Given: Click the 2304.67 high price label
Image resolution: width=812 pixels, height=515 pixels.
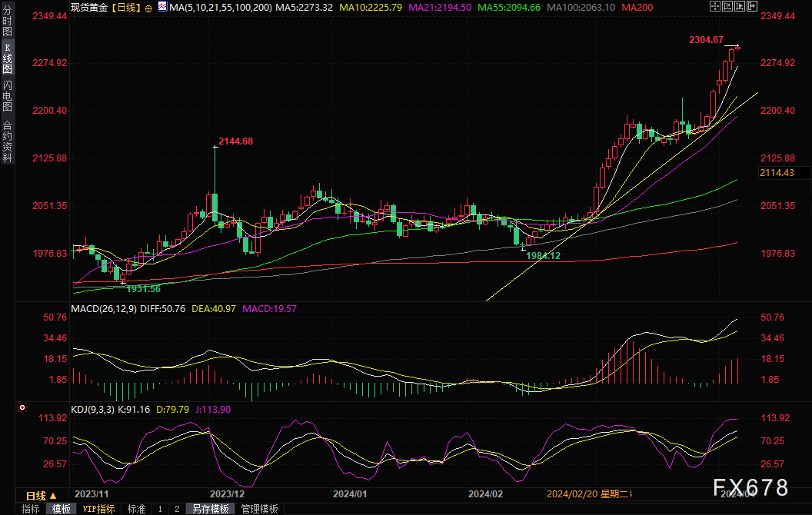Looking at the screenshot, I should 707,39.
